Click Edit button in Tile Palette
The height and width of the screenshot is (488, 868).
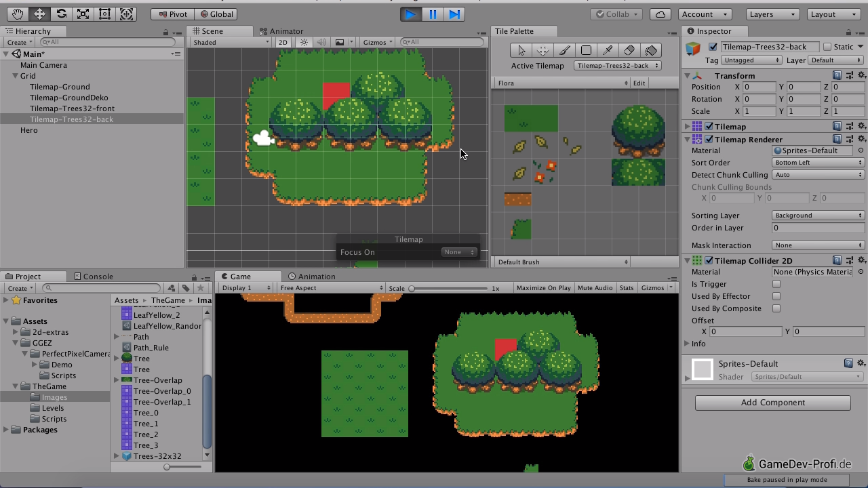coord(639,83)
